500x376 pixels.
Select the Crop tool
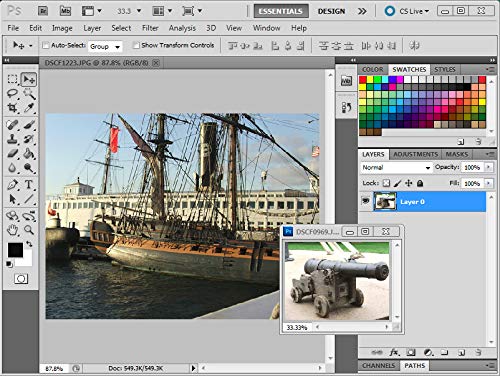click(12, 108)
